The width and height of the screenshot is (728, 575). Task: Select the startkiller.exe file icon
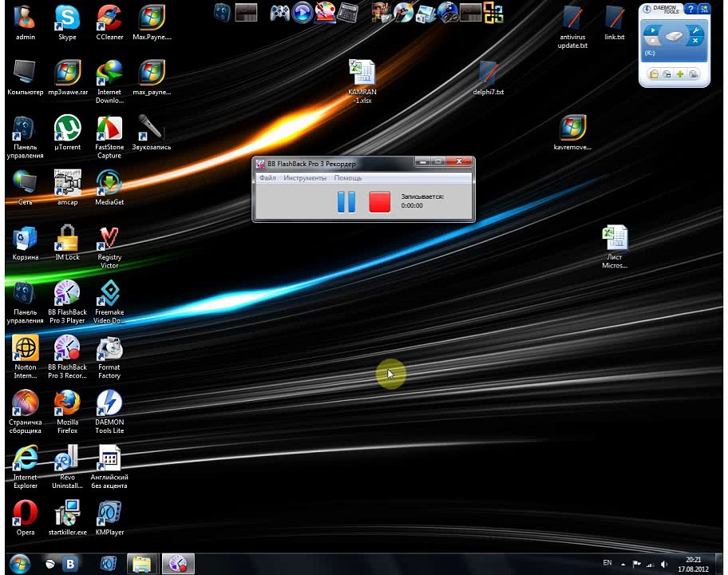[67, 517]
